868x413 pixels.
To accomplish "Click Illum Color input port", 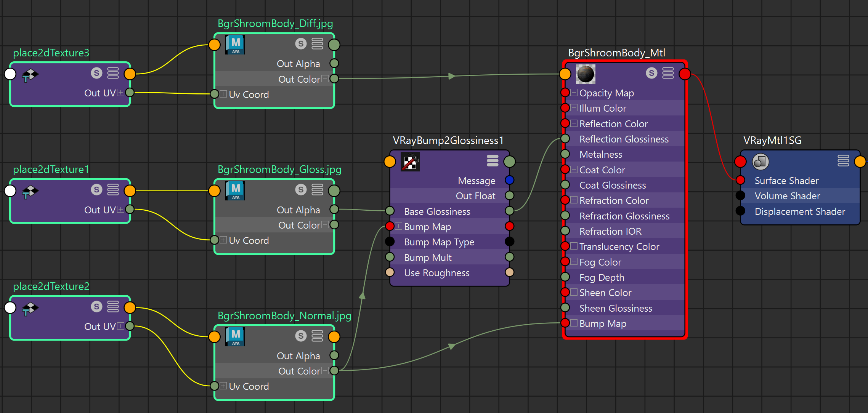I will pos(565,108).
